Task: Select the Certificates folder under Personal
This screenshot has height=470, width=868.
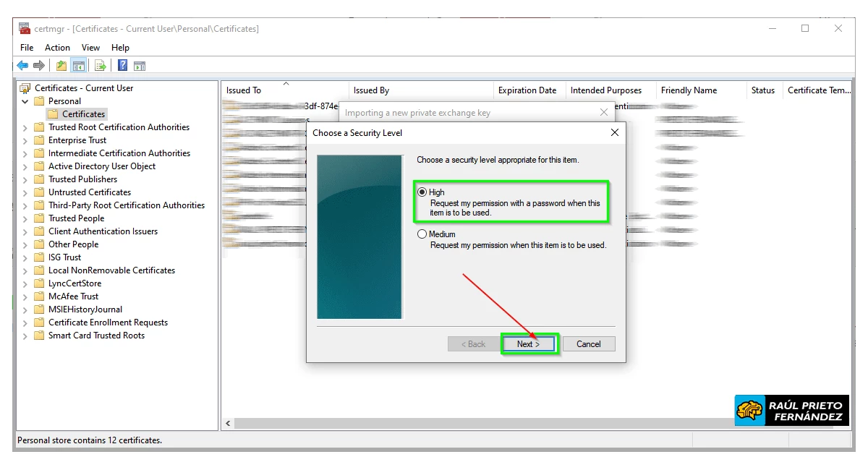Action: click(x=83, y=114)
